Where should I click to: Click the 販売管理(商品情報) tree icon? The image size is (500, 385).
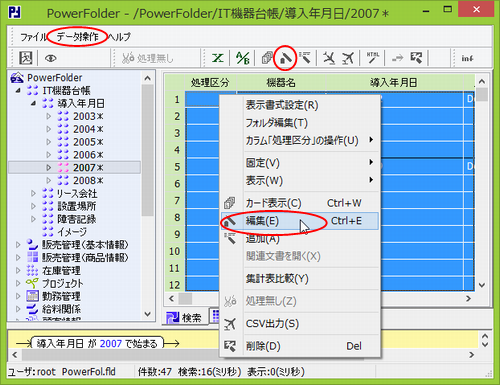32,257
